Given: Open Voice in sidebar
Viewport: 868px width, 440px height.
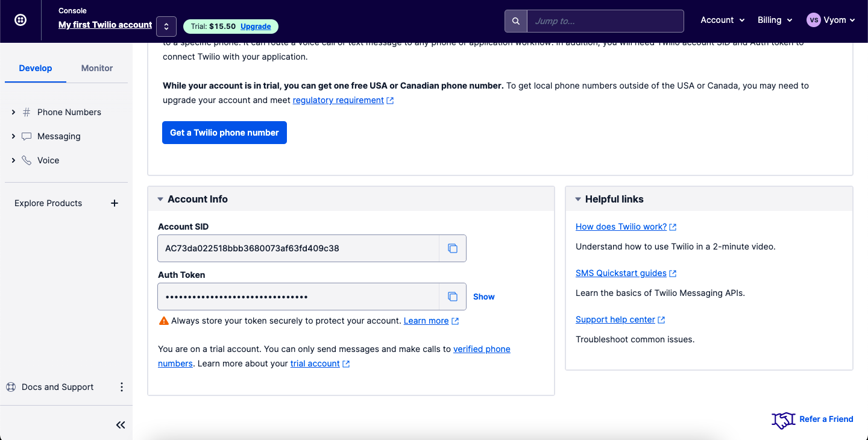Looking at the screenshot, I should (x=48, y=160).
